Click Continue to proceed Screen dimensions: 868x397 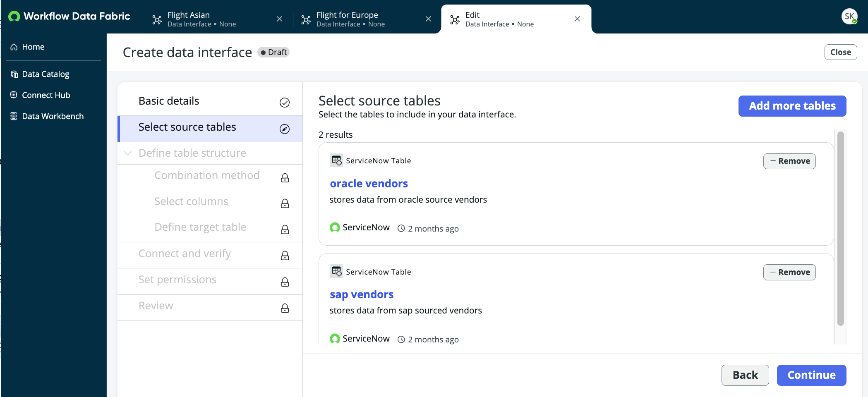[x=811, y=375]
